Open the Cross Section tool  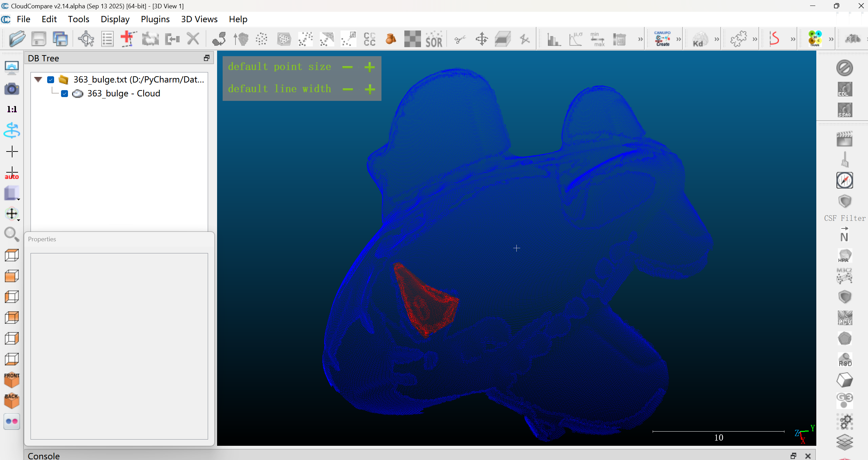(502, 38)
